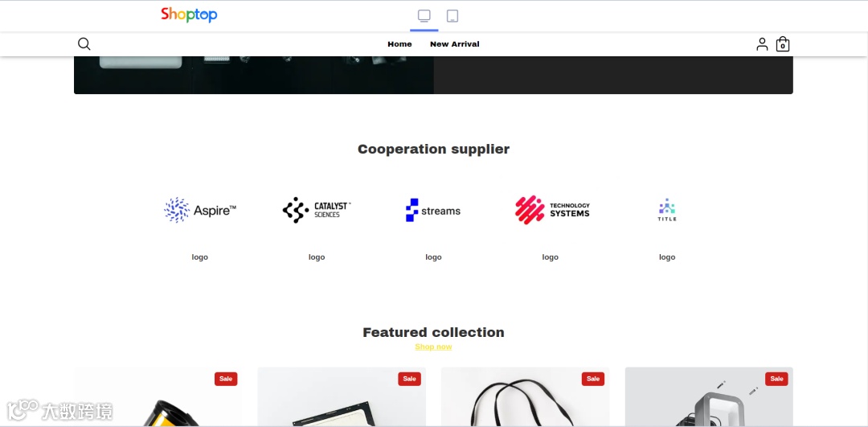The width and height of the screenshot is (868, 427).
Task: Select the logo caption under TITLE
Action: coord(667,257)
